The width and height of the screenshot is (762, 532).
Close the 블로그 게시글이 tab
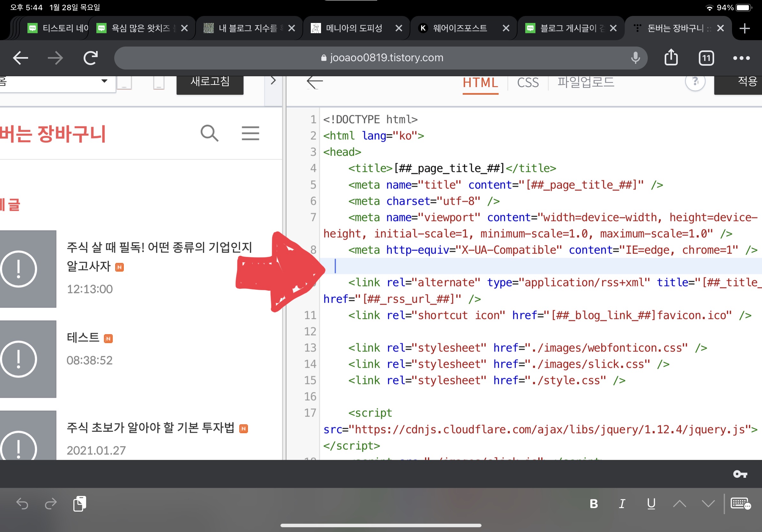coord(613,28)
